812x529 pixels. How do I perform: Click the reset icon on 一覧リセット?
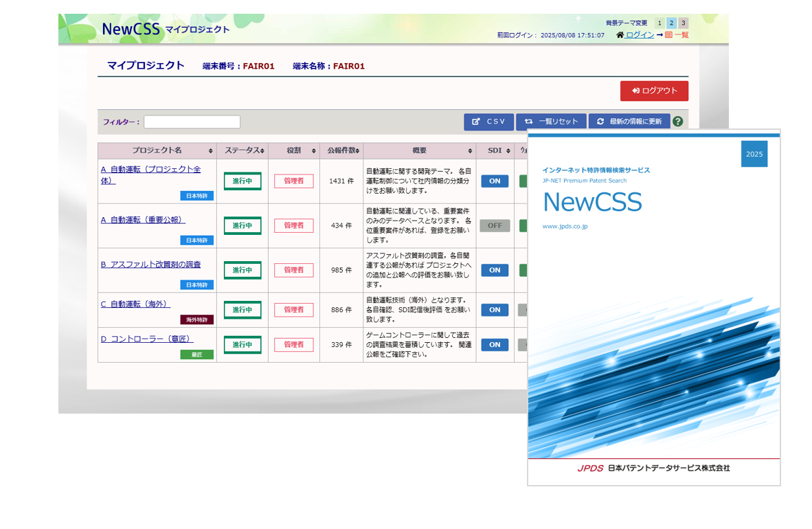coord(527,121)
